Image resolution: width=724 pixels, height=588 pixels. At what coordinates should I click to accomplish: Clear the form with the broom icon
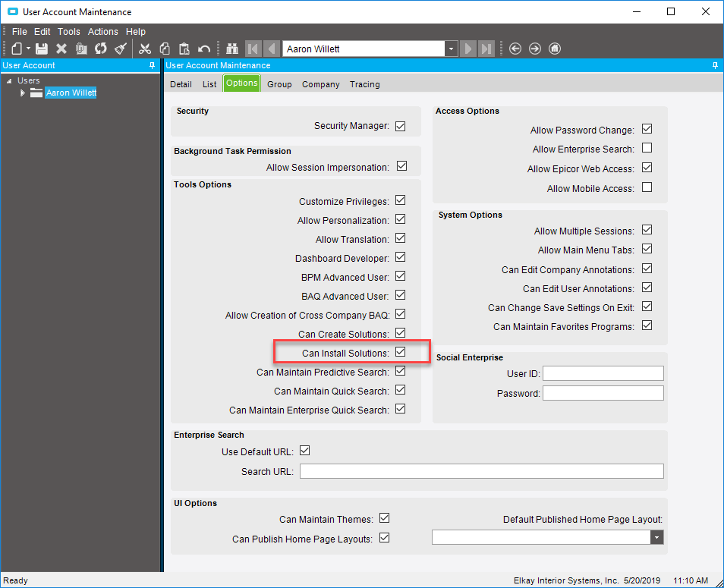(x=121, y=49)
